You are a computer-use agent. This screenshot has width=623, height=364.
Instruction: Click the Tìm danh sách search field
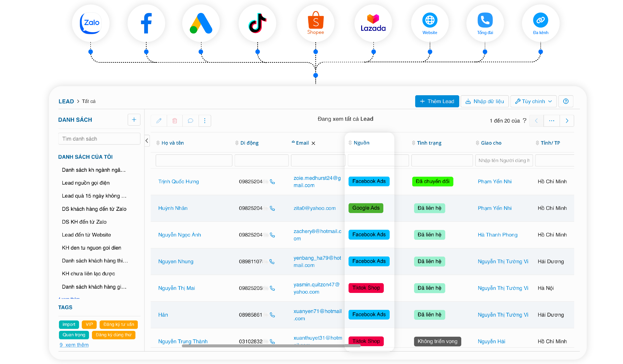coord(99,139)
